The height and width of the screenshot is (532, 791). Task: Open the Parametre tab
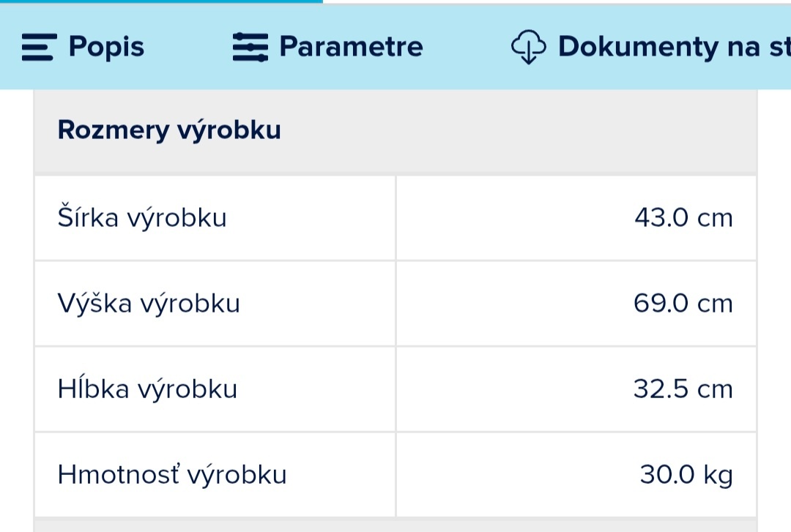[350, 46]
